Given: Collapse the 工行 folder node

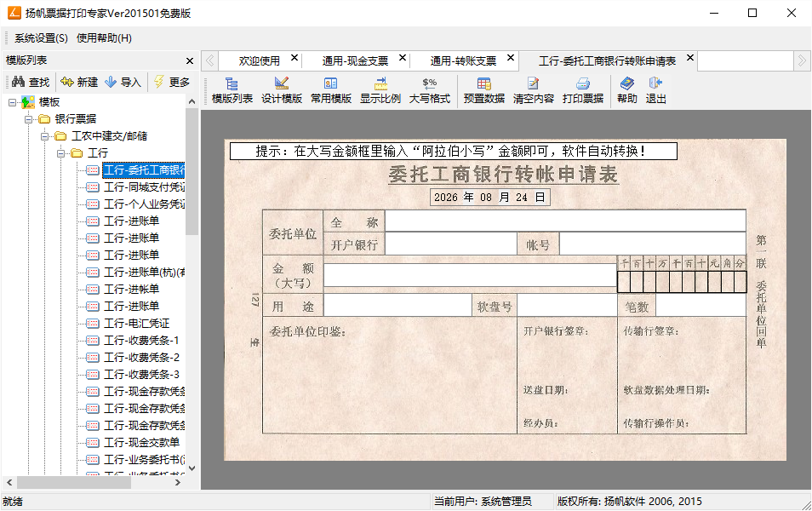Looking at the screenshot, I should tap(61, 153).
